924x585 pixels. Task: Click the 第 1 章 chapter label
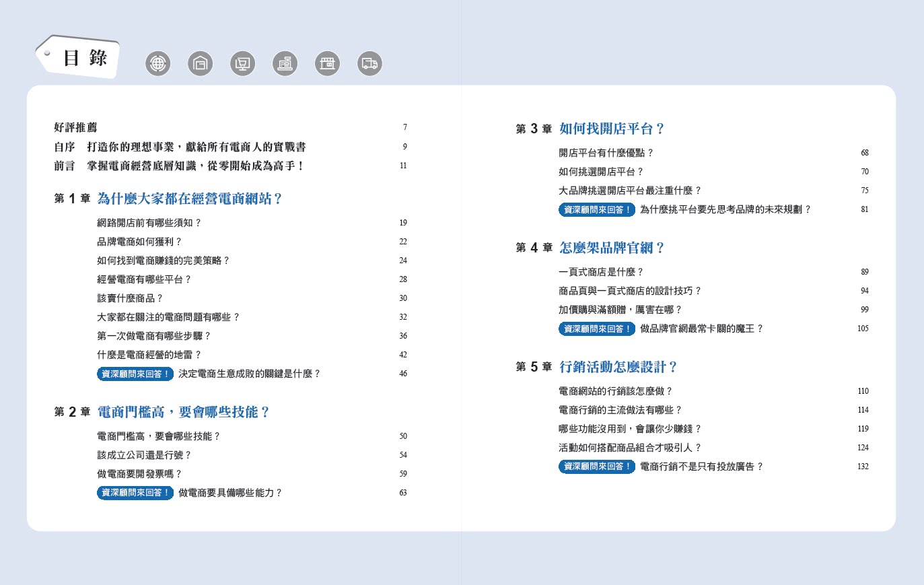point(72,199)
